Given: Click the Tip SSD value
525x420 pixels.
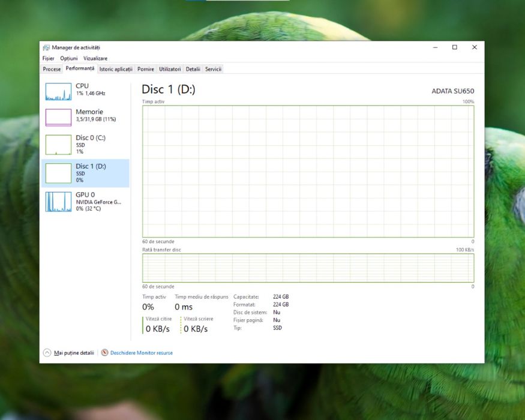Looking at the screenshot, I should (277, 328).
